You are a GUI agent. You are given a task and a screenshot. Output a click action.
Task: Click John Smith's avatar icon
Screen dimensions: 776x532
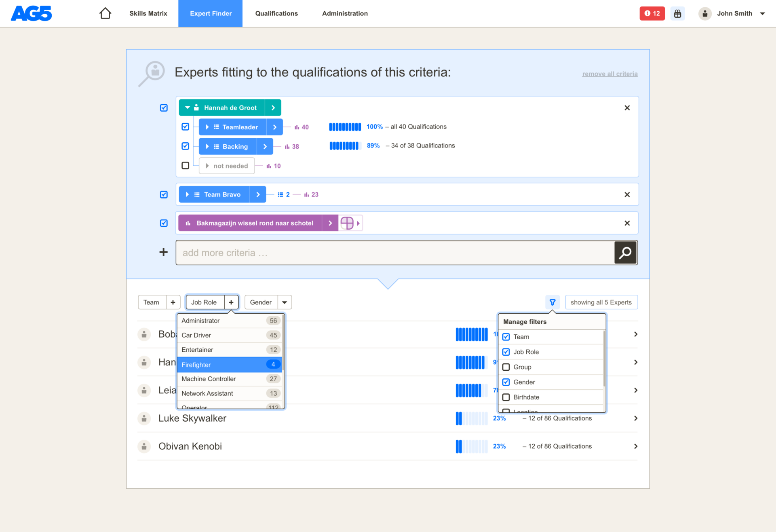(x=705, y=13)
